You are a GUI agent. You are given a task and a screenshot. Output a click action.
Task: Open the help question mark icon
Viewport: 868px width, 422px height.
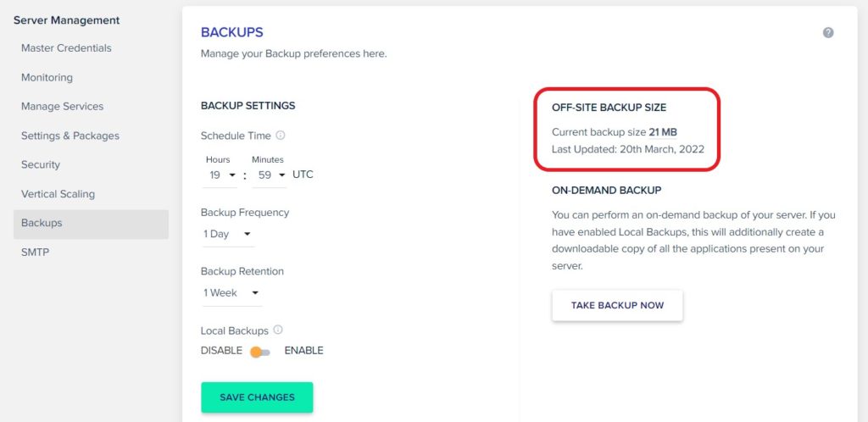click(x=828, y=33)
